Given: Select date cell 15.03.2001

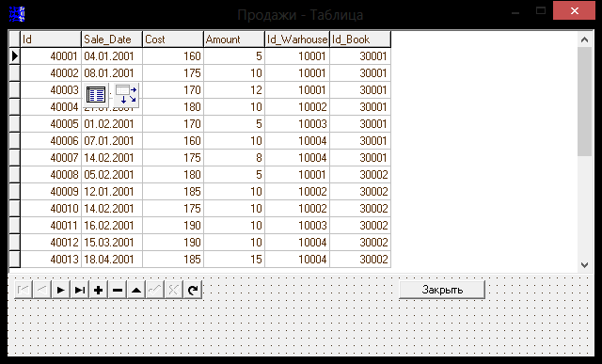Looking at the screenshot, I should pos(112,242).
